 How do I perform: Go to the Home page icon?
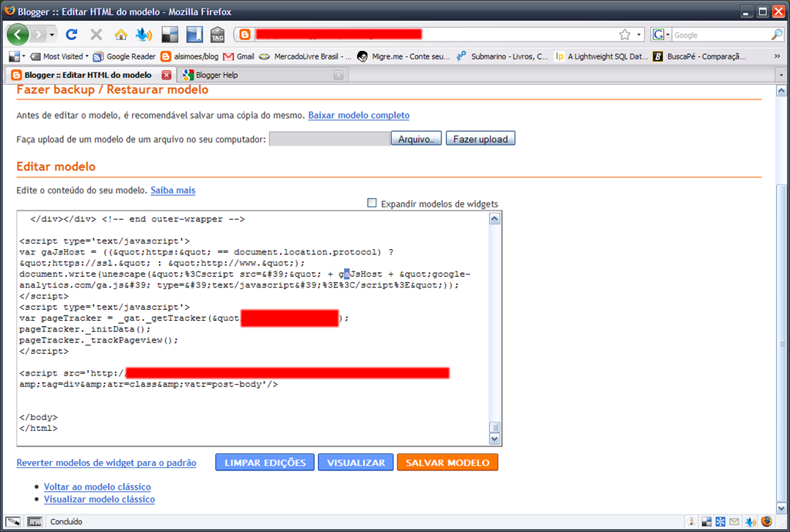[x=121, y=34]
